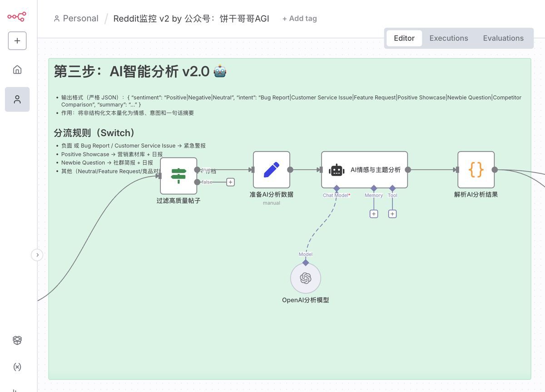Open Variables via the (x) sidebar icon
This screenshot has width=545, height=392.
click(x=17, y=367)
